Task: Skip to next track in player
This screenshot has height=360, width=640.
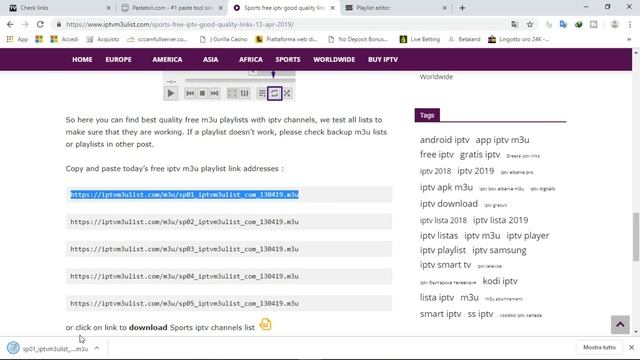Action: pyautogui.click(x=214, y=93)
